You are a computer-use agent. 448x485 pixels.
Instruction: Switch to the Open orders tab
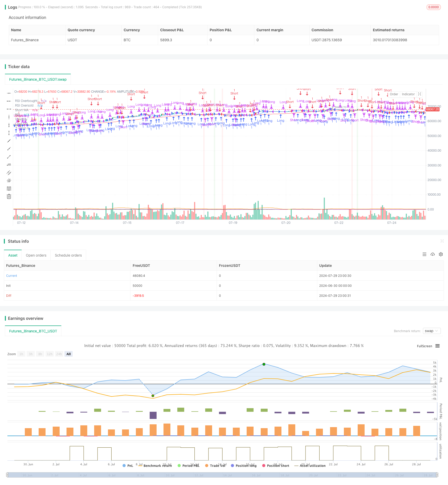pyautogui.click(x=36, y=255)
